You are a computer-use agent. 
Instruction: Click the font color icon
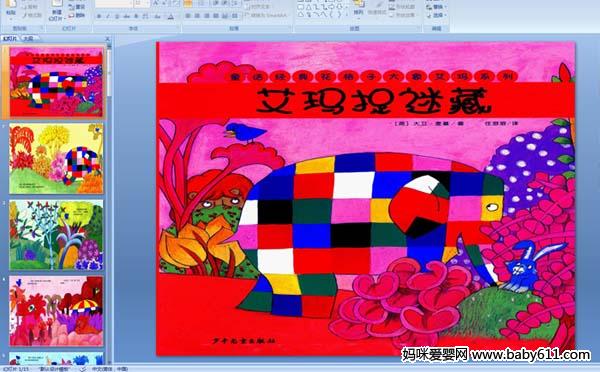[x=171, y=16]
